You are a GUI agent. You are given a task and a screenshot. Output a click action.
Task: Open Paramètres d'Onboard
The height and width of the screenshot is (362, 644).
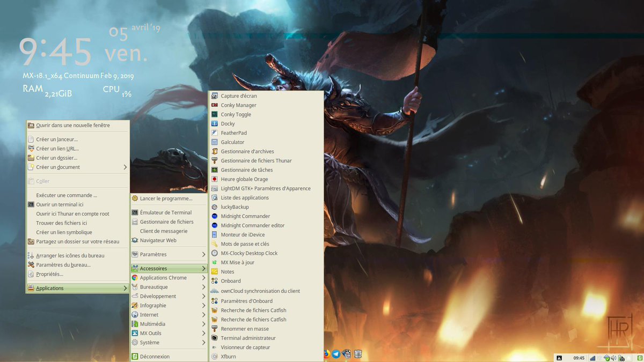[266, 301]
